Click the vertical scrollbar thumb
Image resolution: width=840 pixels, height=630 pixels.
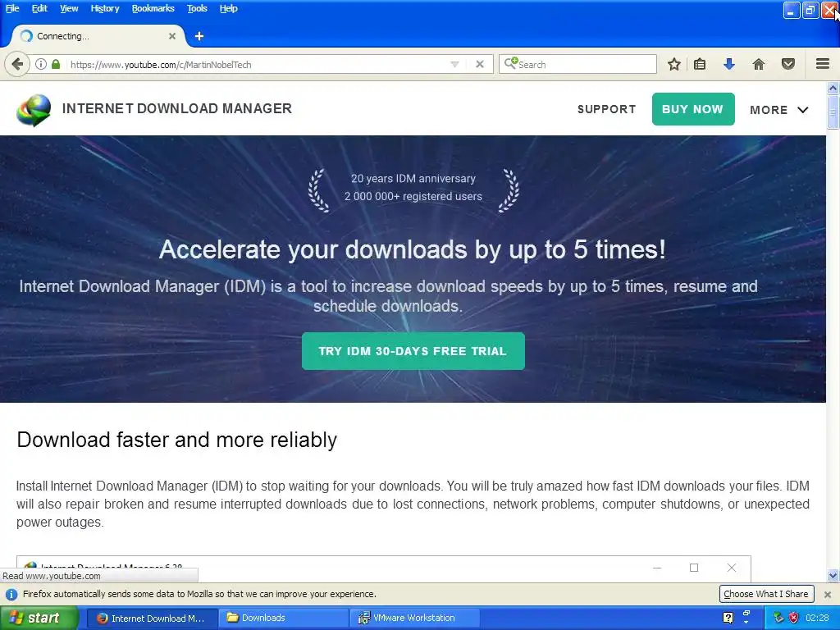point(833,112)
